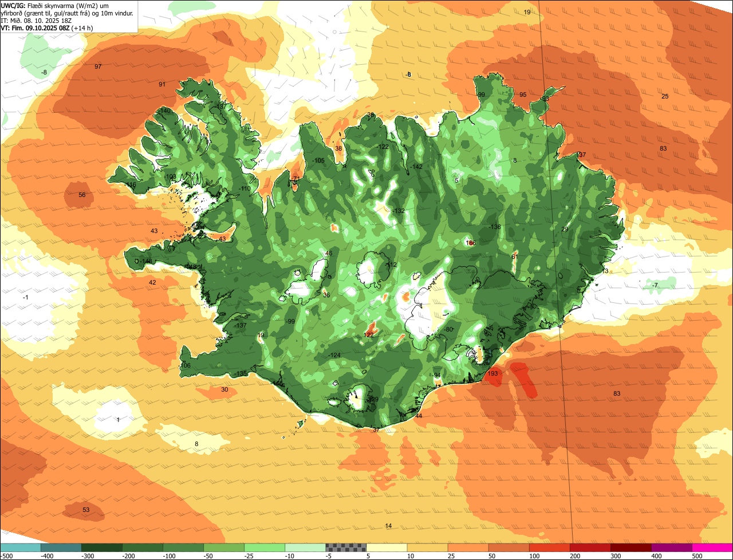Click the title line 'UWC/IG: Flæði skynvarma (W/m2) um'
The height and width of the screenshot is (560, 733).
point(54,5)
